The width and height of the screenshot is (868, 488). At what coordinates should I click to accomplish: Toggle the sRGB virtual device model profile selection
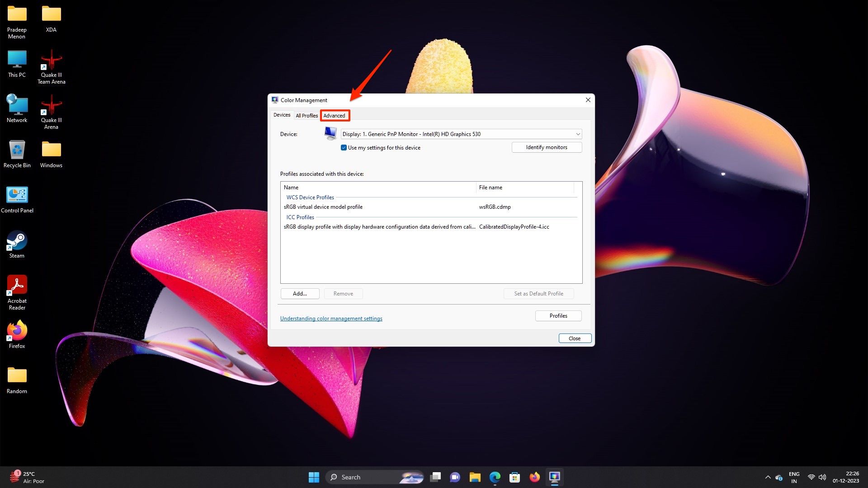(x=324, y=206)
